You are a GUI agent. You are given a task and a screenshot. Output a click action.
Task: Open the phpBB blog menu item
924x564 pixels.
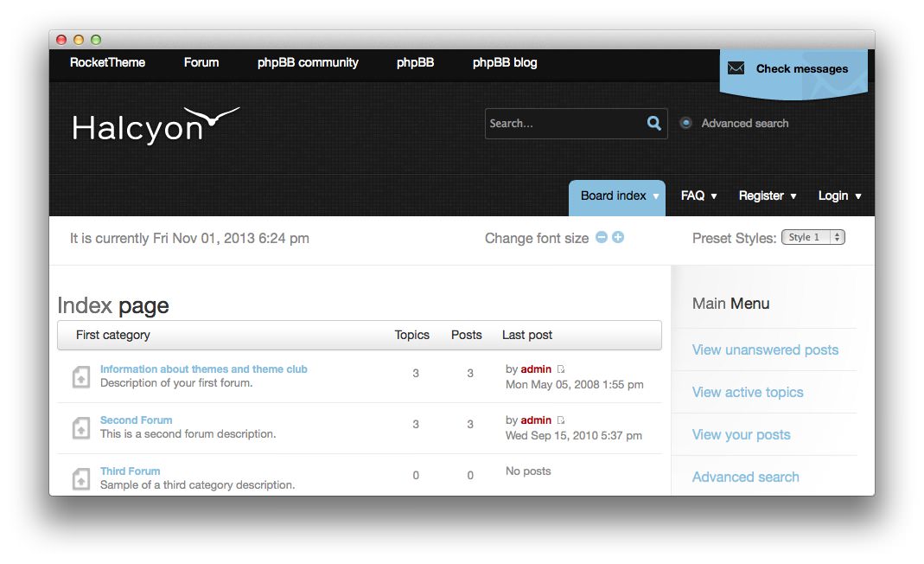tap(505, 62)
